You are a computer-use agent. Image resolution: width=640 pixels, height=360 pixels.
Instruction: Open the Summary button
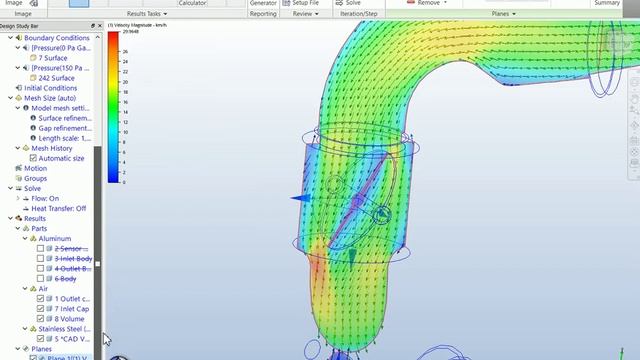click(607, 3)
